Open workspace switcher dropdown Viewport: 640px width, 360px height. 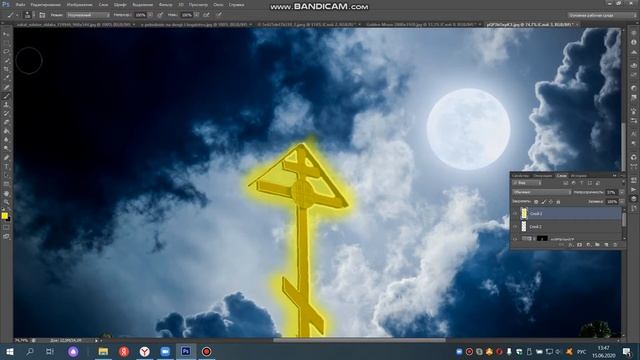602,15
